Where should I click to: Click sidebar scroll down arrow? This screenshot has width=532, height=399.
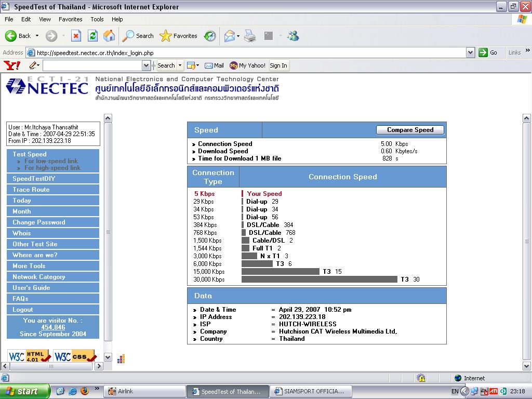(108, 357)
